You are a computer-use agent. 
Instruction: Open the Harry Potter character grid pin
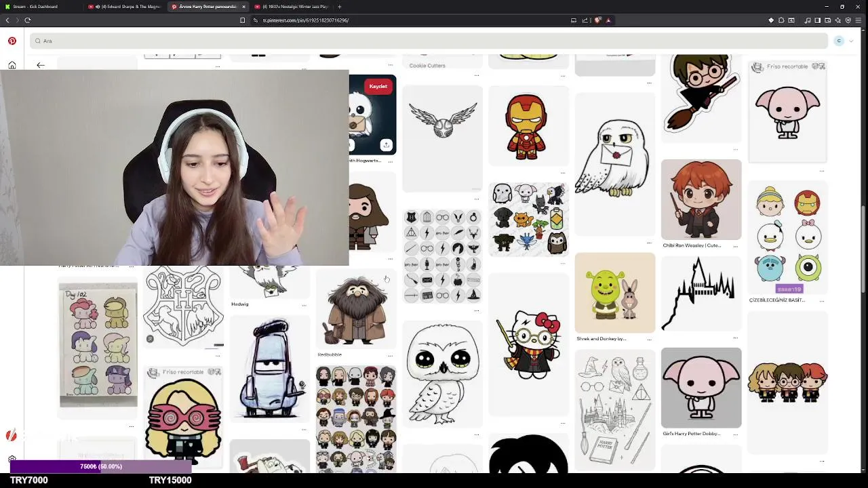(x=356, y=419)
